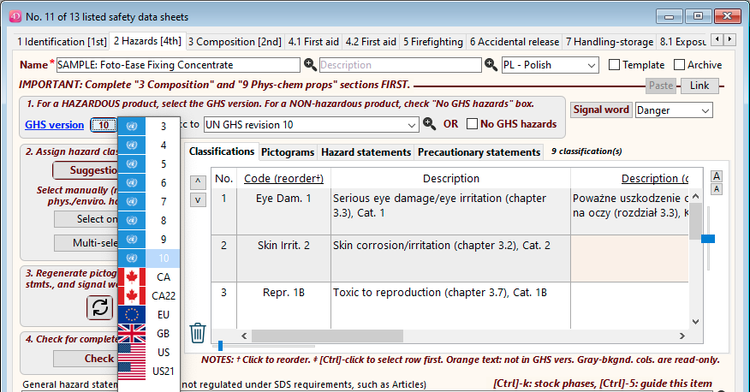Expand the UN GHS revision 10 combo box

coord(311,125)
